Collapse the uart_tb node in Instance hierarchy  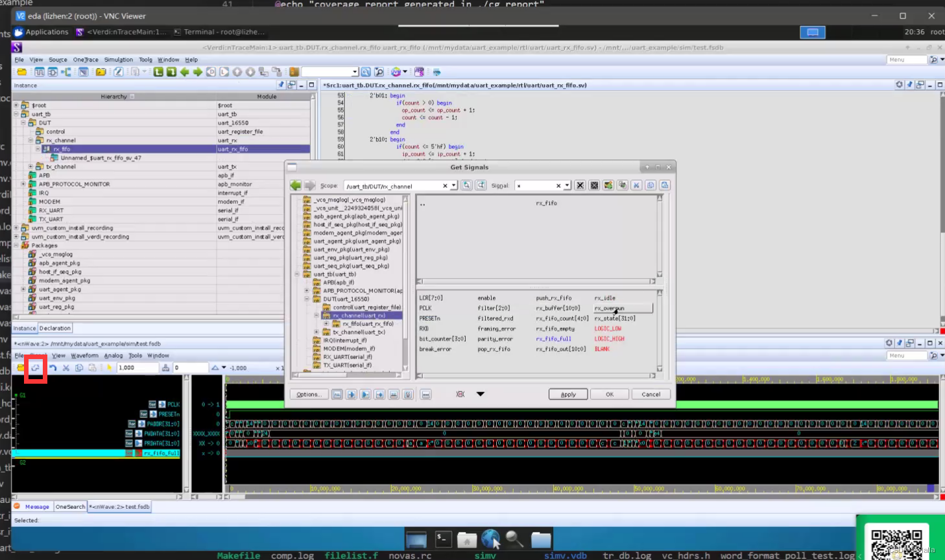(16, 114)
